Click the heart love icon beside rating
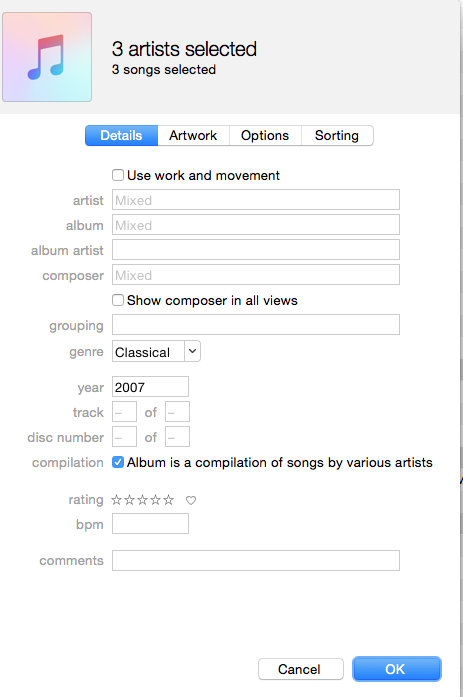Image resolution: width=463 pixels, height=697 pixels. point(191,501)
